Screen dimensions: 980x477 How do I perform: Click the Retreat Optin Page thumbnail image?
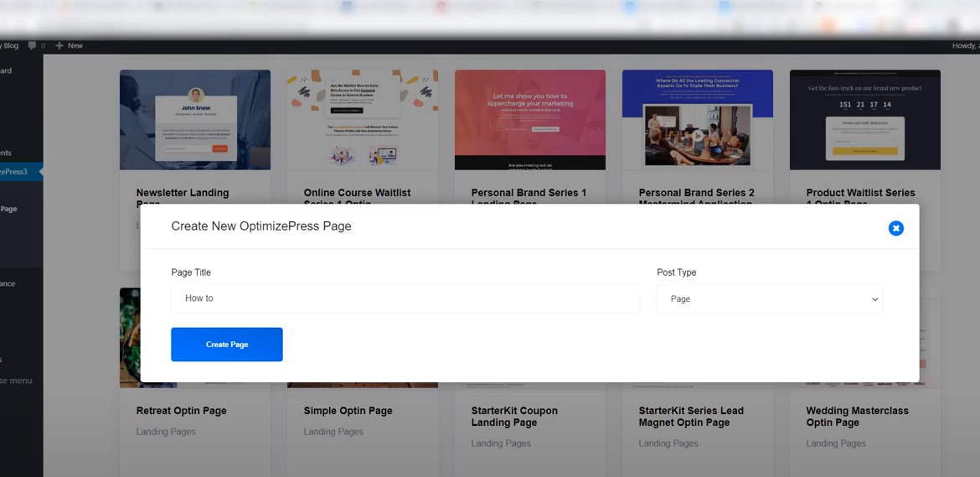pos(130,338)
